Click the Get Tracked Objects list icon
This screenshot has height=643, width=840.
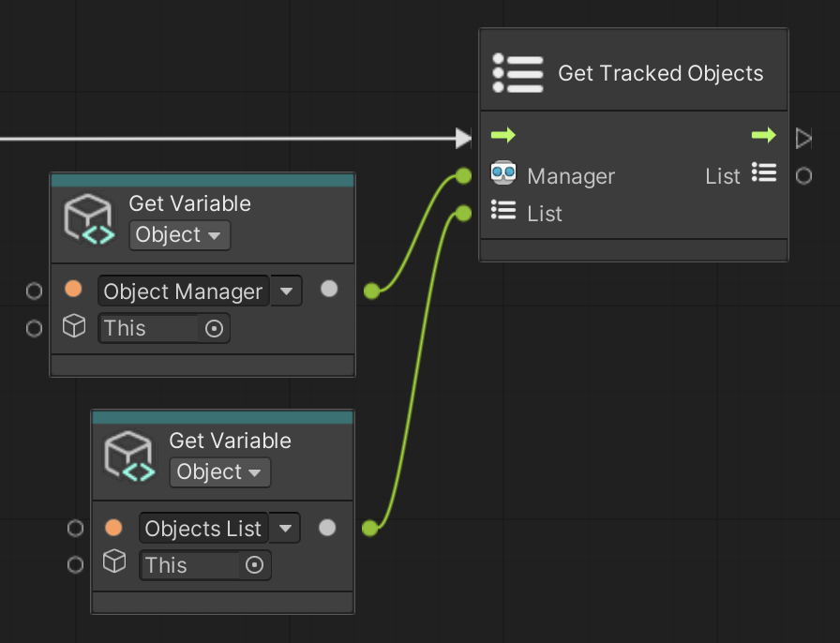coord(518,71)
